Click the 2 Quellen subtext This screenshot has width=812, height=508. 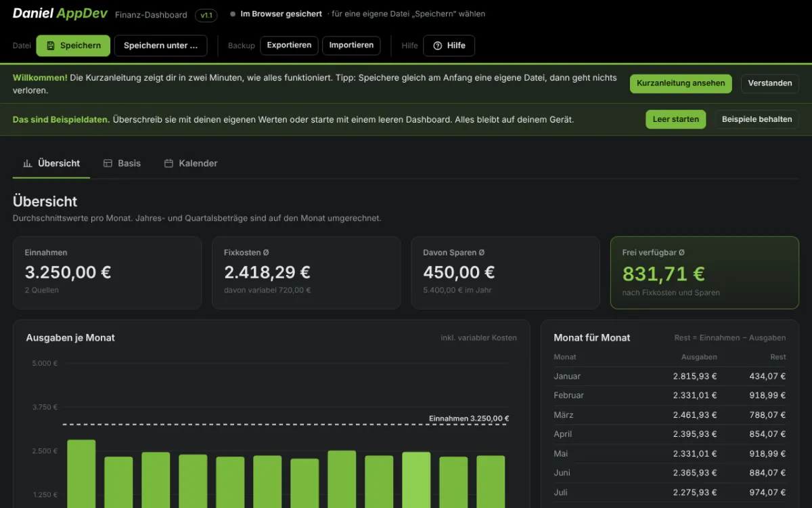click(42, 290)
